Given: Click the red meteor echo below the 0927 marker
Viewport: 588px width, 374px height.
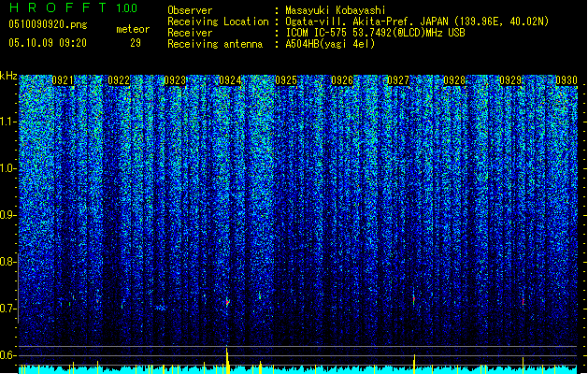Looking at the screenshot, I should pos(414,299).
